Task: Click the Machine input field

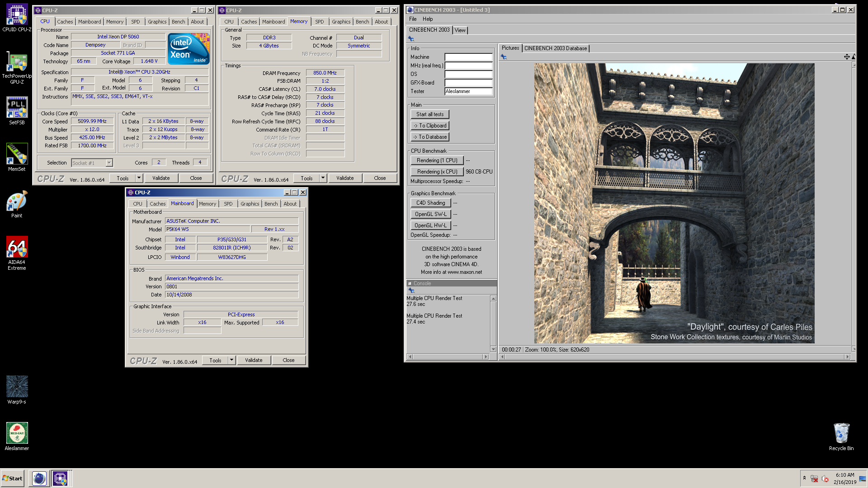Action: click(468, 57)
